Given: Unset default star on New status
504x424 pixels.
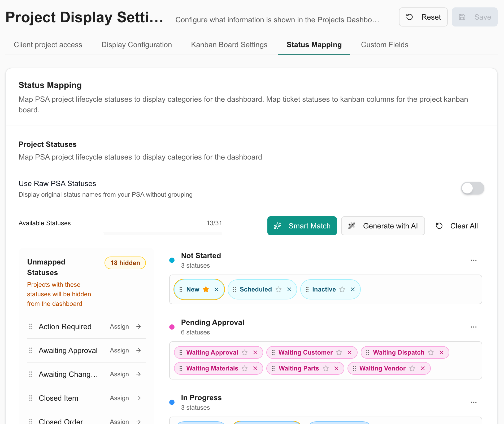Looking at the screenshot, I should [x=206, y=289].
